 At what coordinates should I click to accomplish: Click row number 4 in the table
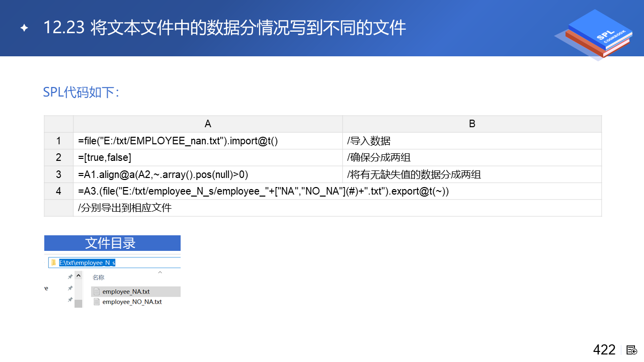coord(59,191)
